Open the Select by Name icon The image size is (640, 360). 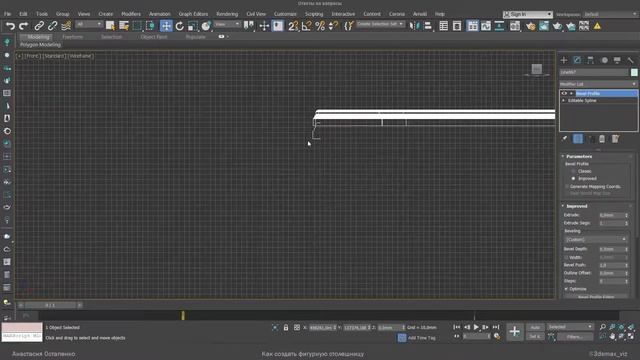[124, 26]
